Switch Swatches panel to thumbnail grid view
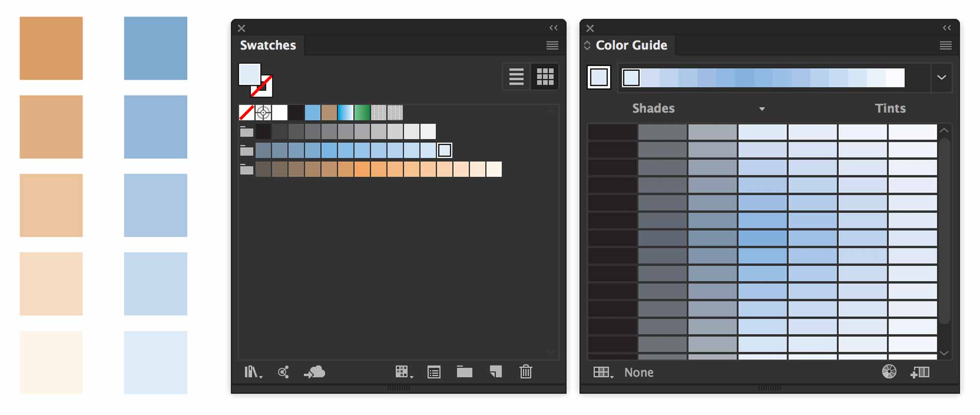 545,77
